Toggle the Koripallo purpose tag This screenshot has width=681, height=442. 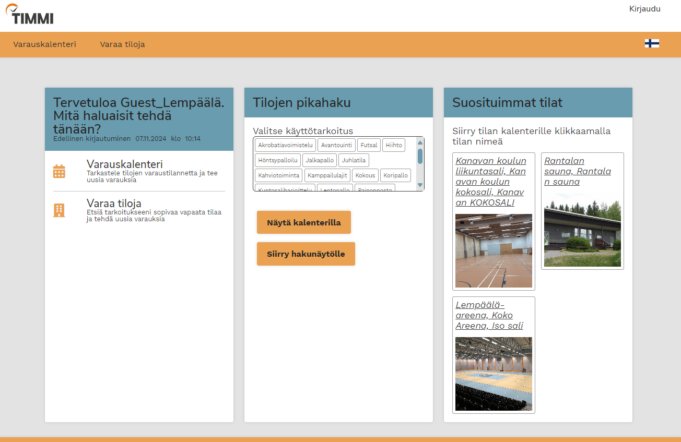pos(395,175)
